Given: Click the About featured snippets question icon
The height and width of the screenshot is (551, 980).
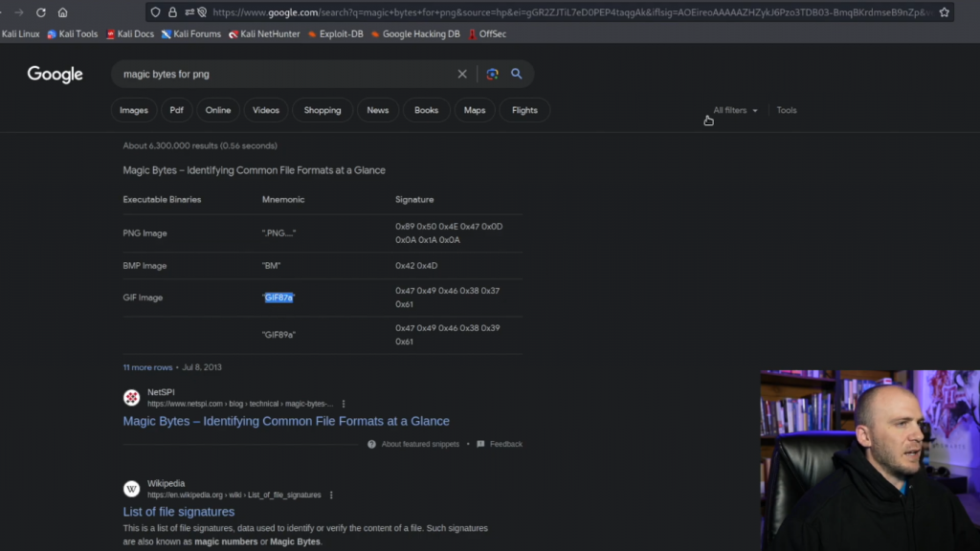Looking at the screenshot, I should [371, 444].
